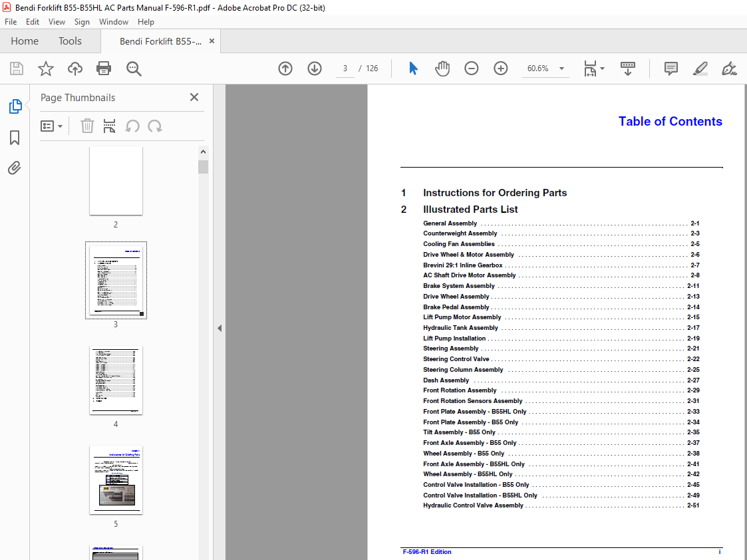This screenshot has height=560, width=747.
Task: Rotate page clockwise
Action: coord(155,126)
